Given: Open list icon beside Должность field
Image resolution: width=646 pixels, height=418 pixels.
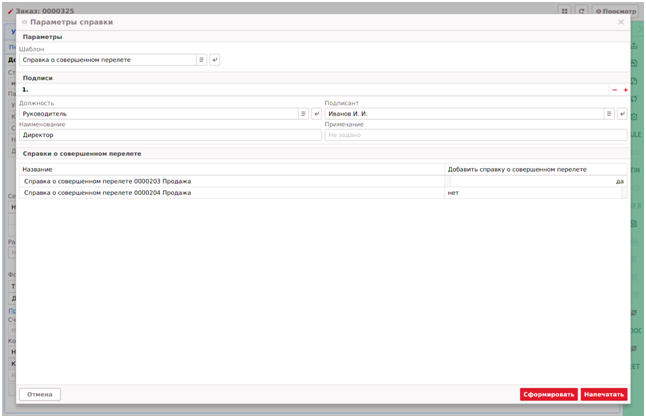Looking at the screenshot, I should tap(303, 114).
